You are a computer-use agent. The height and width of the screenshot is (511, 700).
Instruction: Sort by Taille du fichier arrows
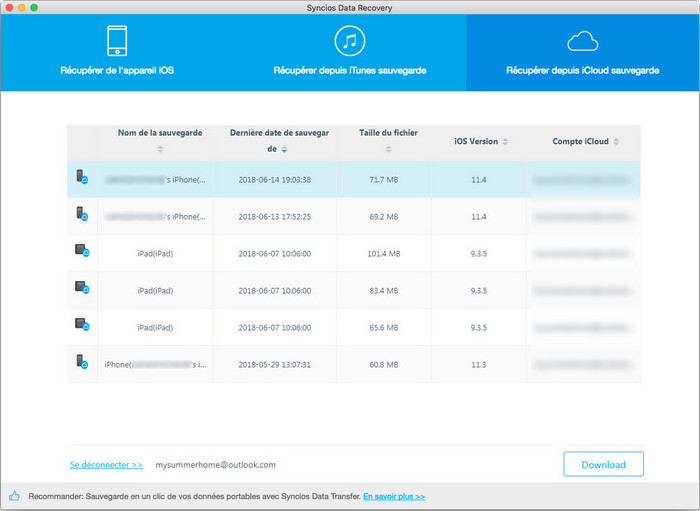[x=388, y=149]
